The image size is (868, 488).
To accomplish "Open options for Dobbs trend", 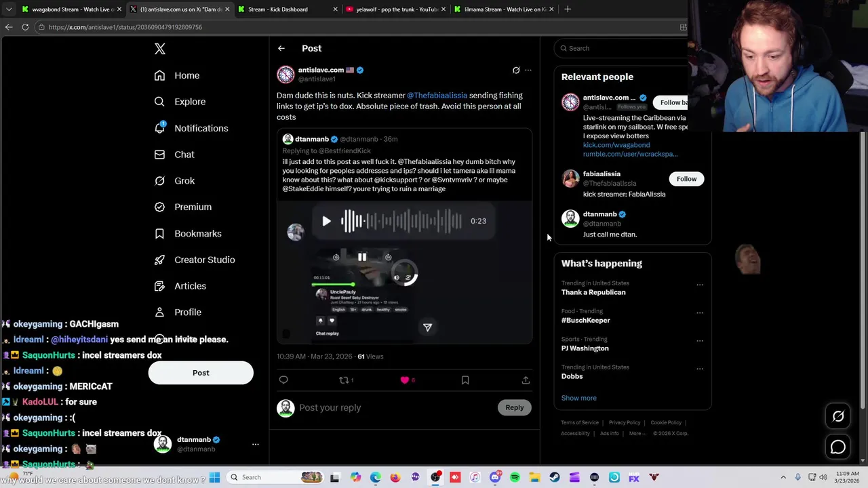I will coord(700,369).
